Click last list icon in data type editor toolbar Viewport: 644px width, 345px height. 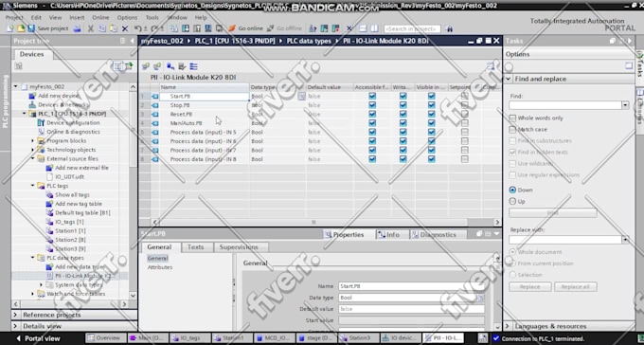[193, 66]
